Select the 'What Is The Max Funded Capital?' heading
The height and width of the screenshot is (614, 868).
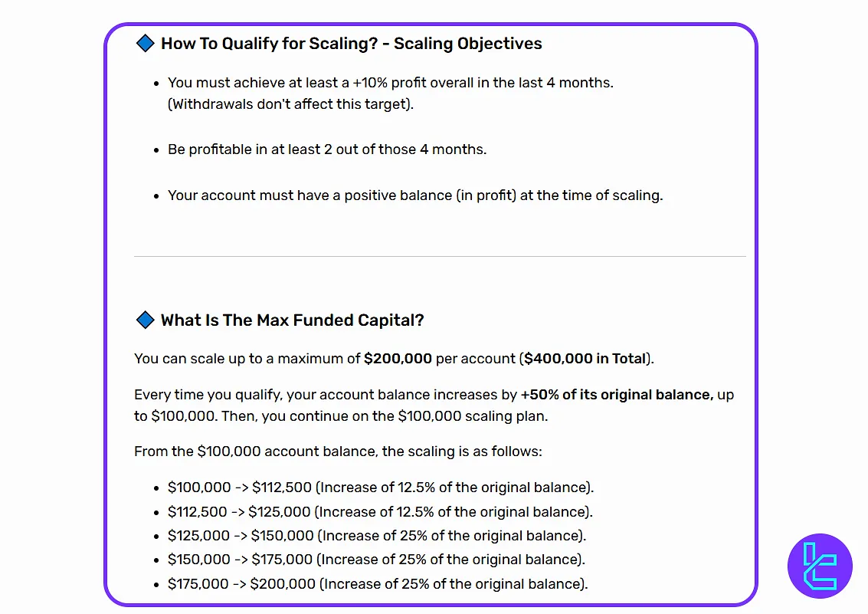pyautogui.click(x=292, y=320)
